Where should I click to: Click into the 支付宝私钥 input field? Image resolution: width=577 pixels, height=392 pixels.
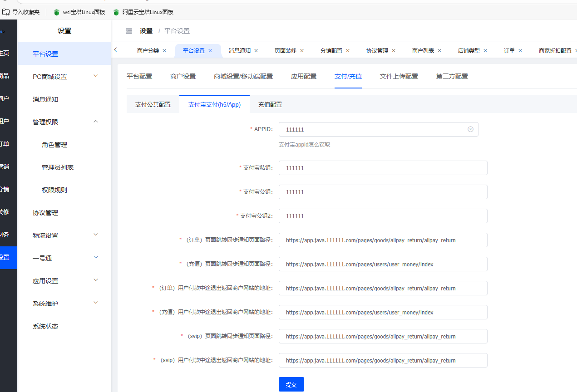click(x=383, y=168)
